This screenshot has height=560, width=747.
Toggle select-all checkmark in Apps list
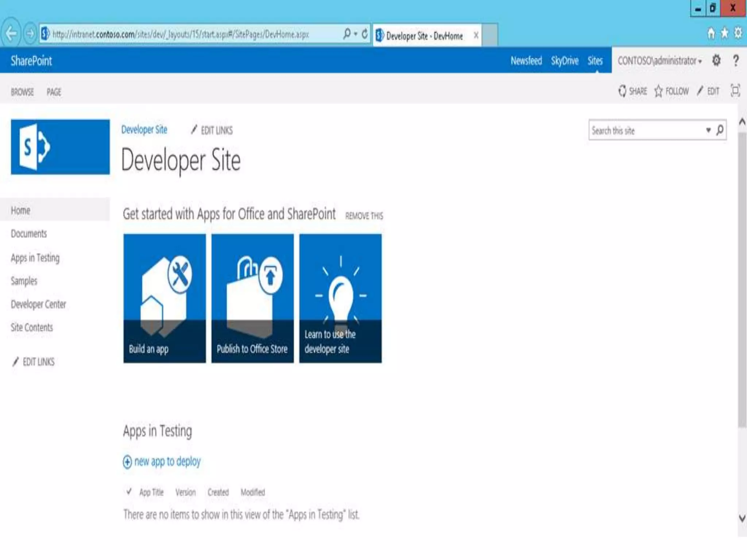tap(129, 492)
